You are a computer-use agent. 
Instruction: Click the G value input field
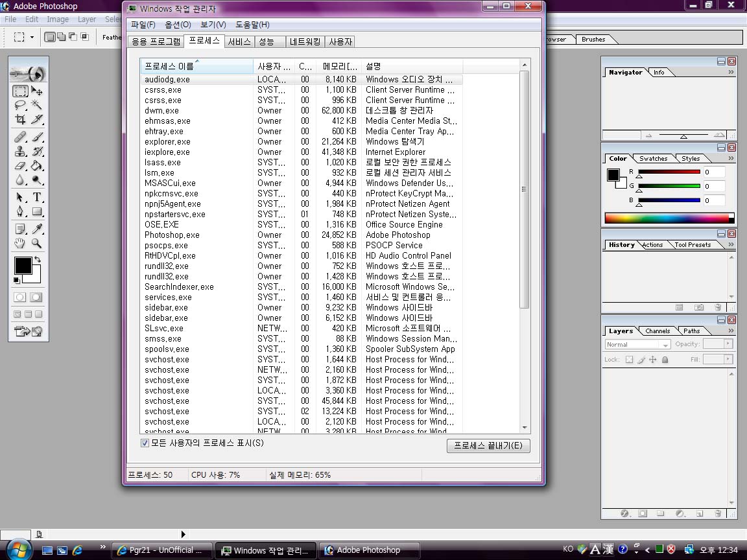714,186
